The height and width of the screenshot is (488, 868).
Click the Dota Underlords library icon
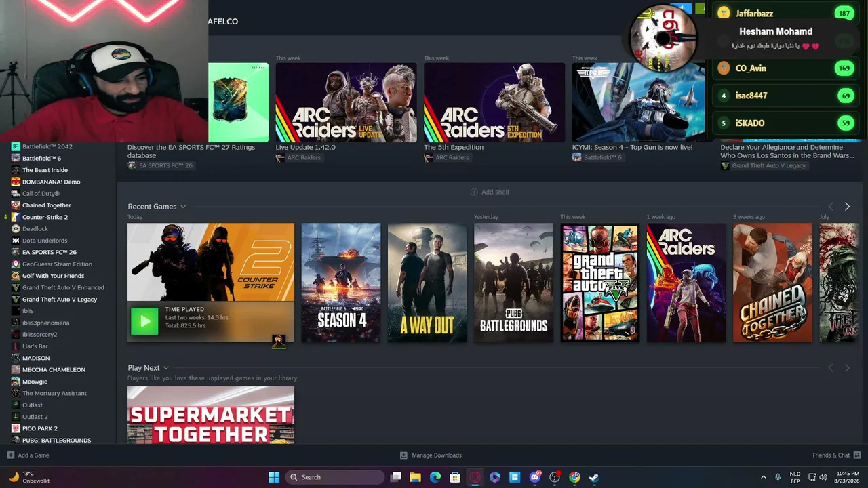[16, 241]
